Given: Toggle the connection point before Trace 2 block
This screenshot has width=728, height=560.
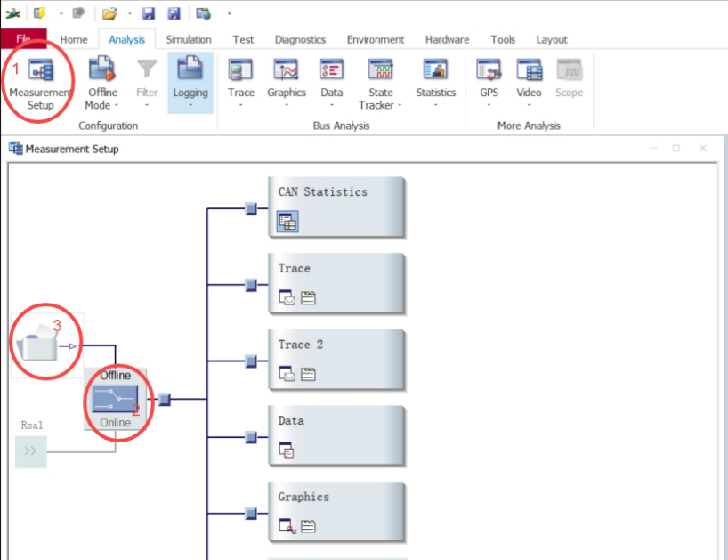Looking at the screenshot, I should (x=251, y=361).
